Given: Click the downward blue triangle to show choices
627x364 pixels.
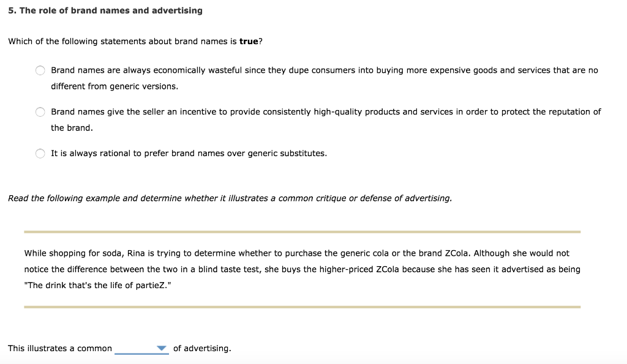Looking at the screenshot, I should (x=161, y=347).
